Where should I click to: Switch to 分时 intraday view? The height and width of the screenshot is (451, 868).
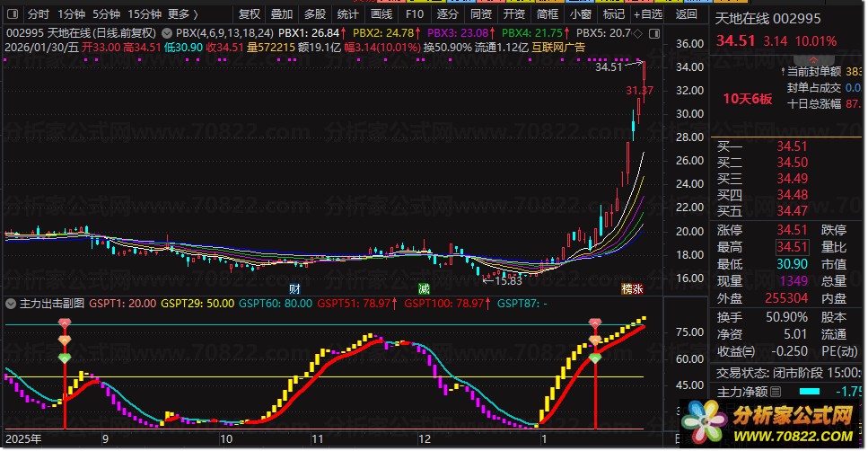(39, 13)
